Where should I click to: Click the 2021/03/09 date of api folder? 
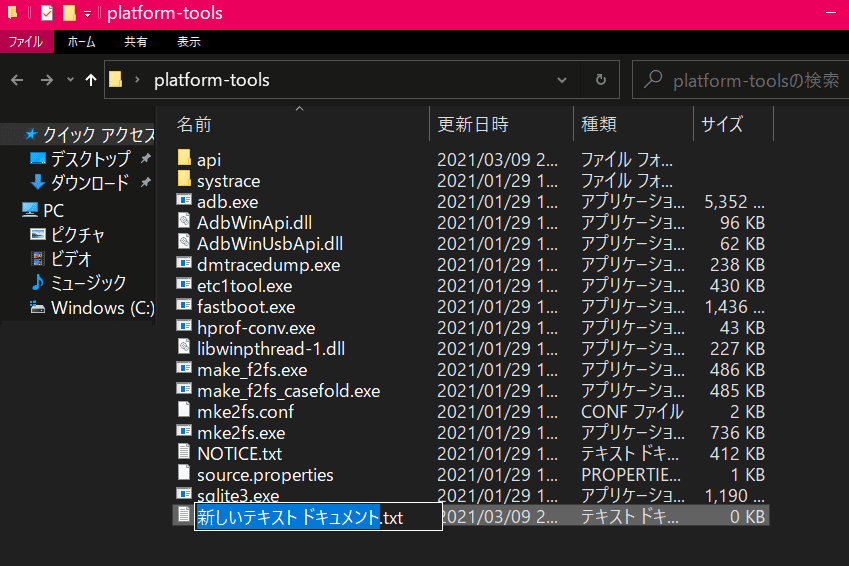(x=497, y=160)
